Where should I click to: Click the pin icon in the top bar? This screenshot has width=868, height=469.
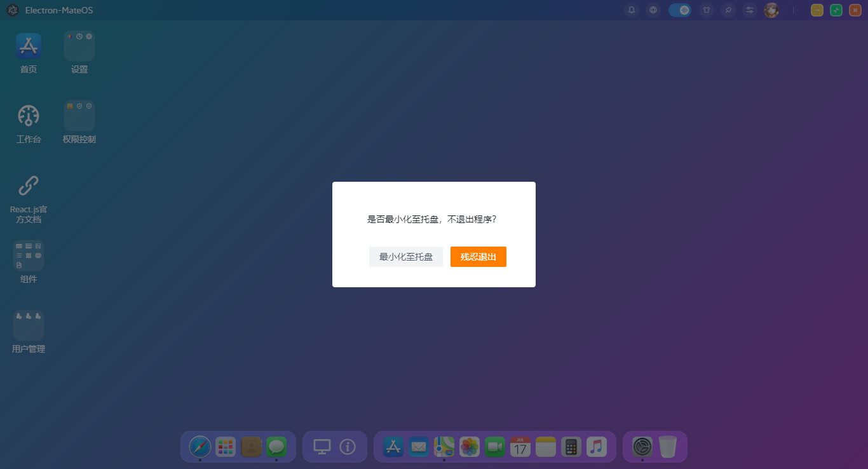pos(728,10)
